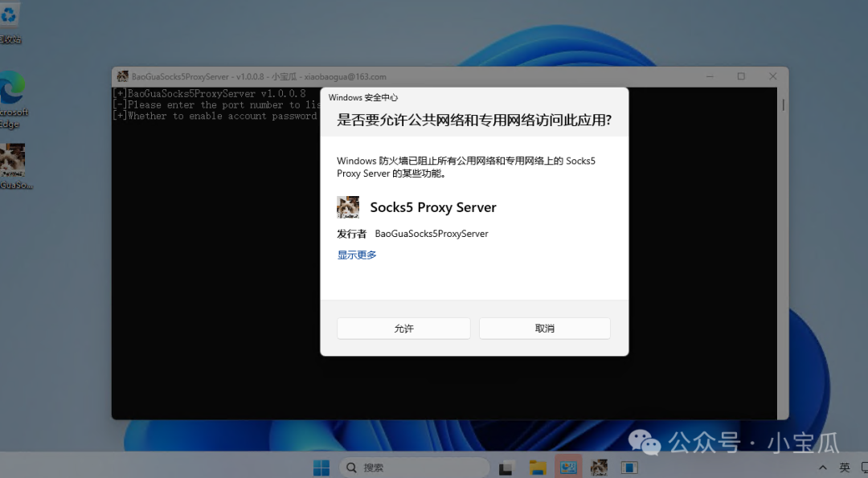Switch input method via 英 indicator
This screenshot has height=478, width=868.
[845, 468]
